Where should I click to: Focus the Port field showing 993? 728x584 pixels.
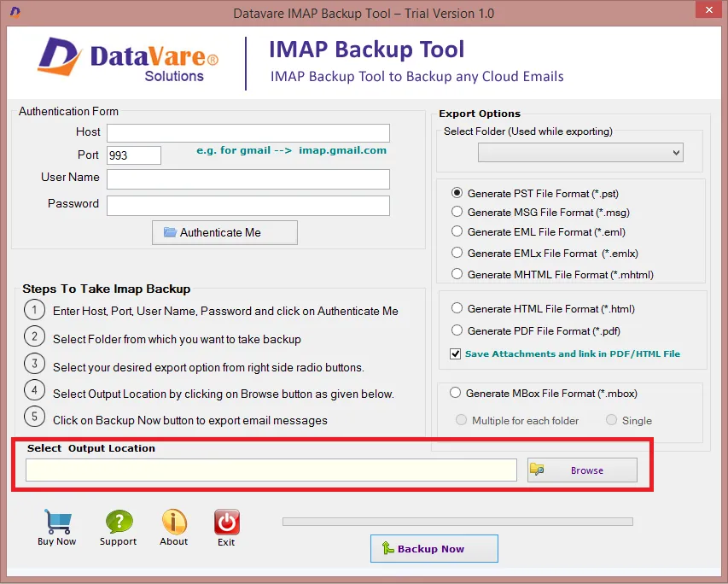click(134, 155)
